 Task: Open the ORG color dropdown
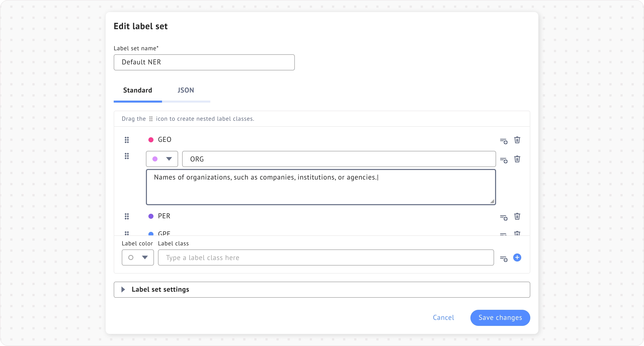[x=162, y=159]
